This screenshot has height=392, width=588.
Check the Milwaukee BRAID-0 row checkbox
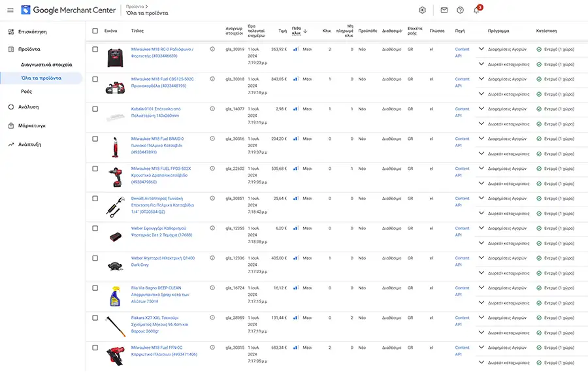(x=95, y=139)
